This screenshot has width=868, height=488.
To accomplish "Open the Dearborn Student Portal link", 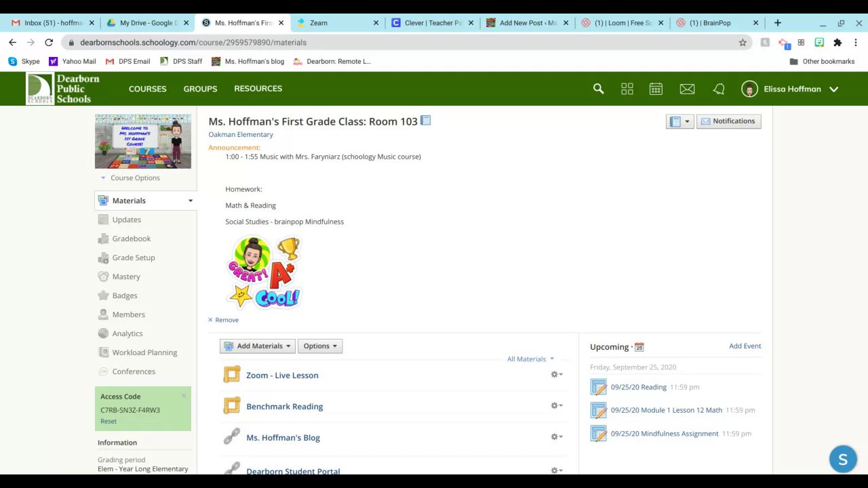I will click(x=293, y=471).
